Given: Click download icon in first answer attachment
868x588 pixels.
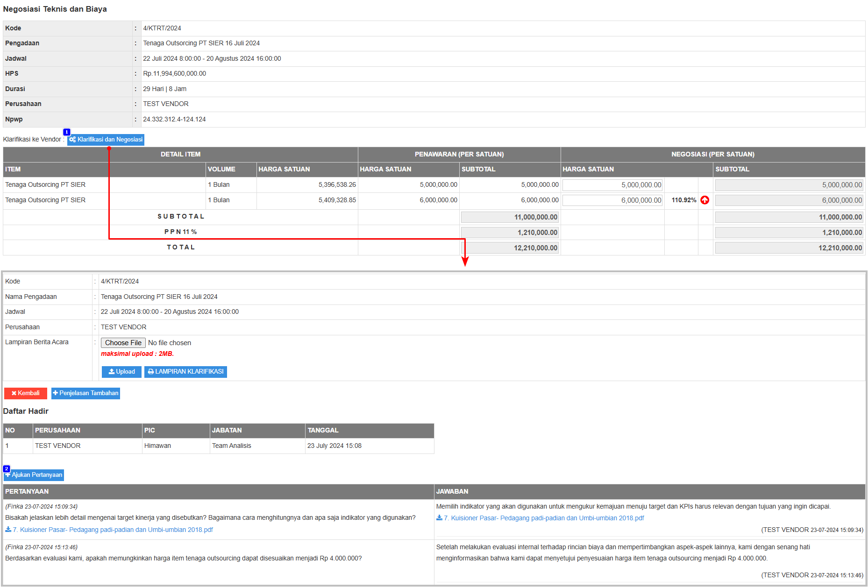Looking at the screenshot, I should [x=439, y=517].
